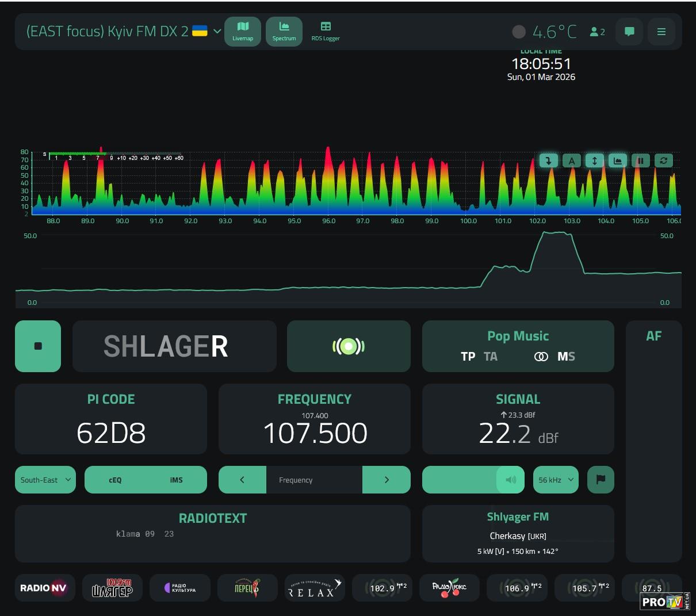Screen dimensions: 696x616
Task: Toggle the cEQ filter
Action: [115, 480]
